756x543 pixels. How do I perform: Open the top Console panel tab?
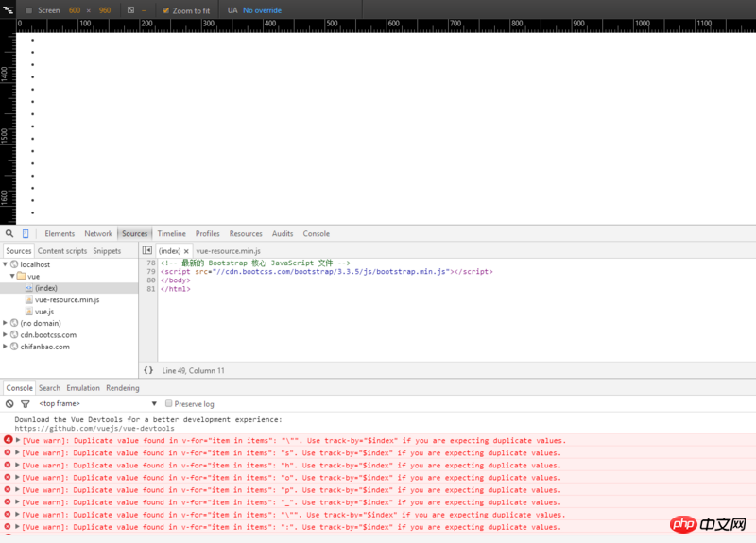317,233
